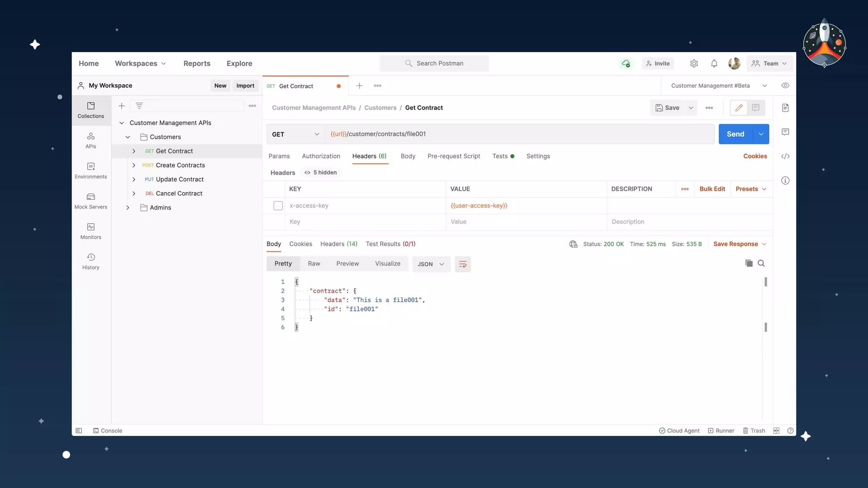Open the JSON format dropdown
This screenshot has height=488, width=868.
(431, 264)
